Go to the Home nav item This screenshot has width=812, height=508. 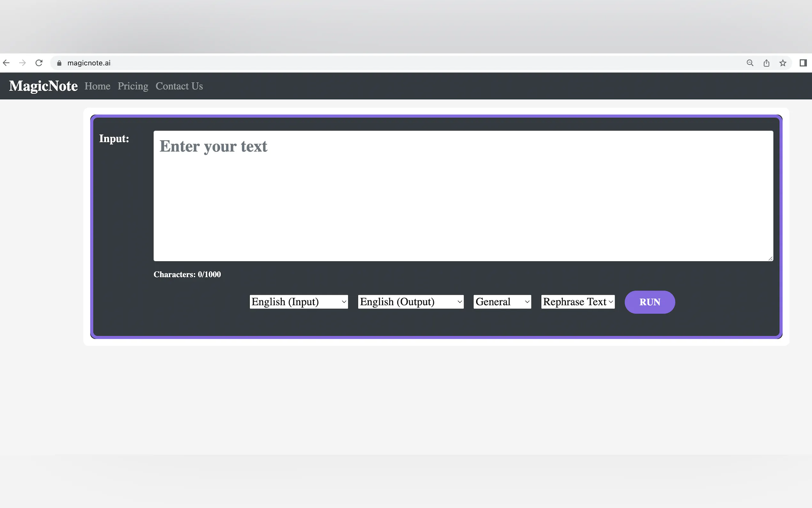click(98, 86)
